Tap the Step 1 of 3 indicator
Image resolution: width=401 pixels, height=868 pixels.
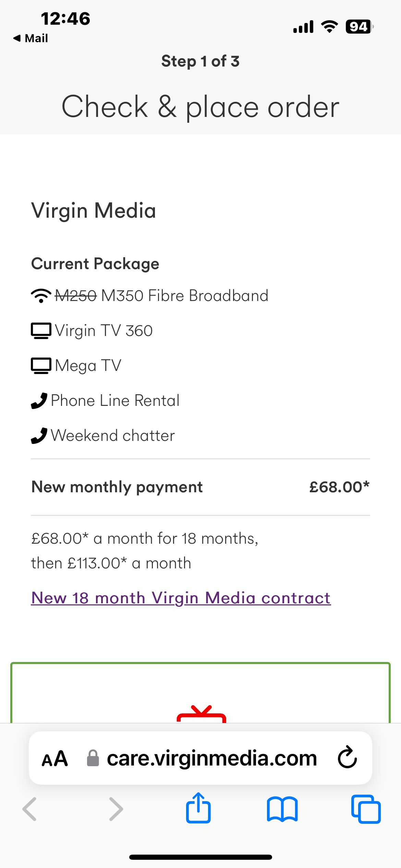tap(200, 61)
